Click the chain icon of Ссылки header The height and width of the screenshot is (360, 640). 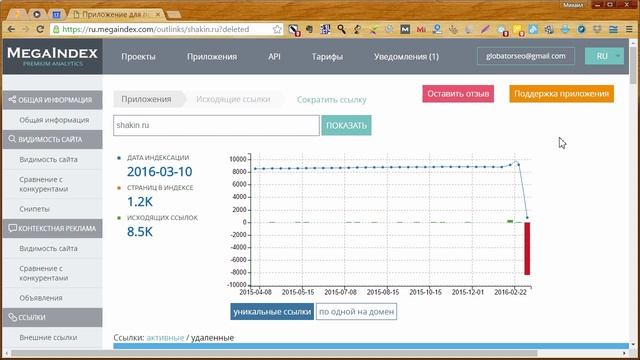(12, 317)
